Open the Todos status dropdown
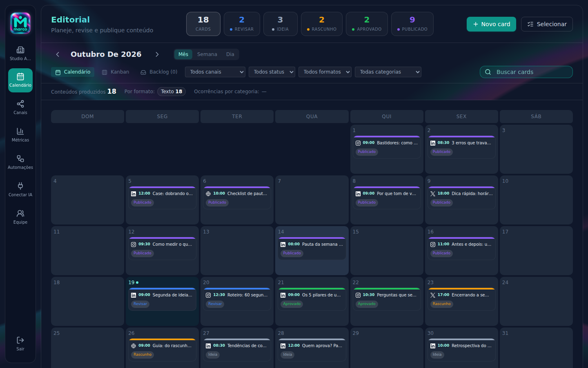 tap(272, 72)
